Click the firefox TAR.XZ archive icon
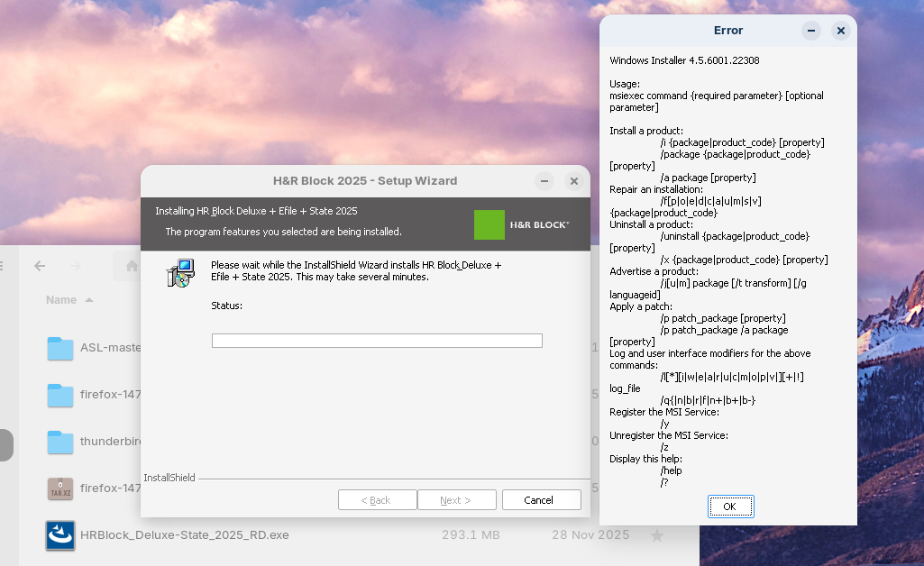Viewport: 924px width, 566px height. (60, 488)
